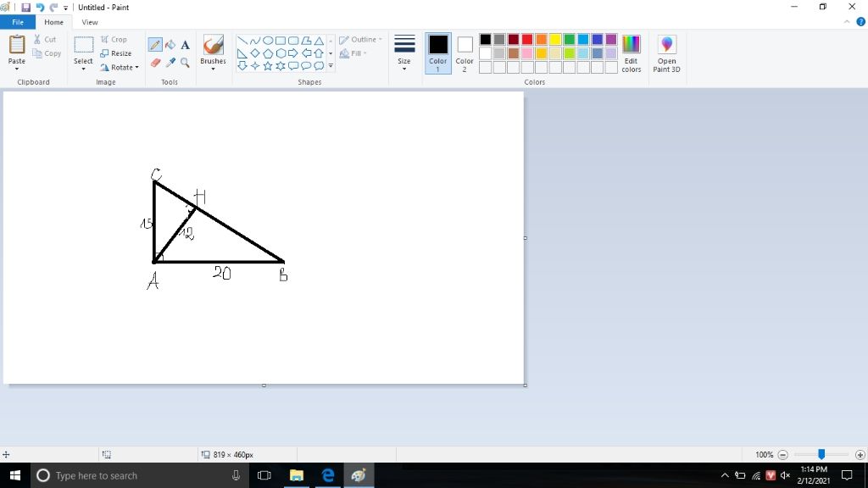Switch active color to Color 2
The height and width of the screenshot is (488, 868).
(465, 53)
